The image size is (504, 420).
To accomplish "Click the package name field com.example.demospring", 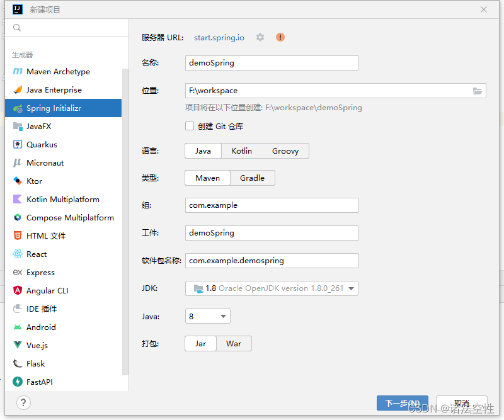I will click(x=272, y=261).
